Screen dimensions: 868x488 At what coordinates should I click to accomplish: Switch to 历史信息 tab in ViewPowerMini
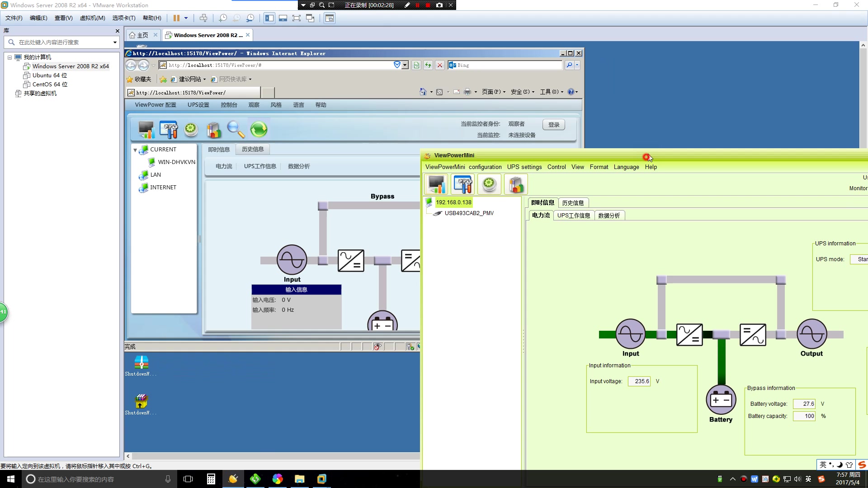pyautogui.click(x=573, y=203)
